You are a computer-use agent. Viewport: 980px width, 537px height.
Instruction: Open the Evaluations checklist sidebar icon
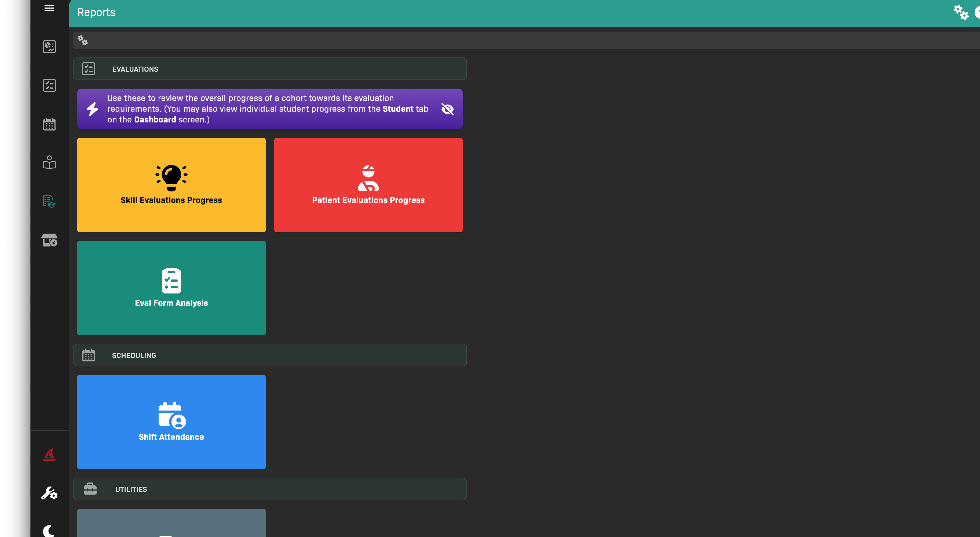pyautogui.click(x=49, y=85)
